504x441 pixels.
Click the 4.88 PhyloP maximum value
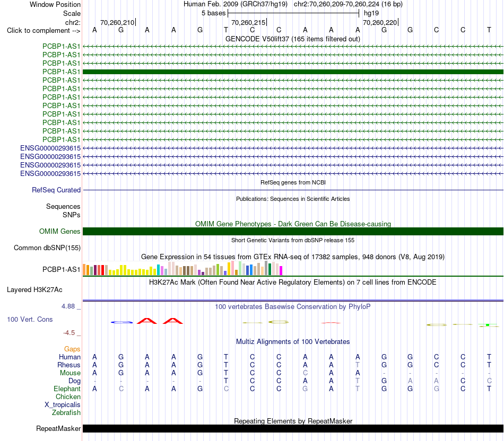click(68, 306)
